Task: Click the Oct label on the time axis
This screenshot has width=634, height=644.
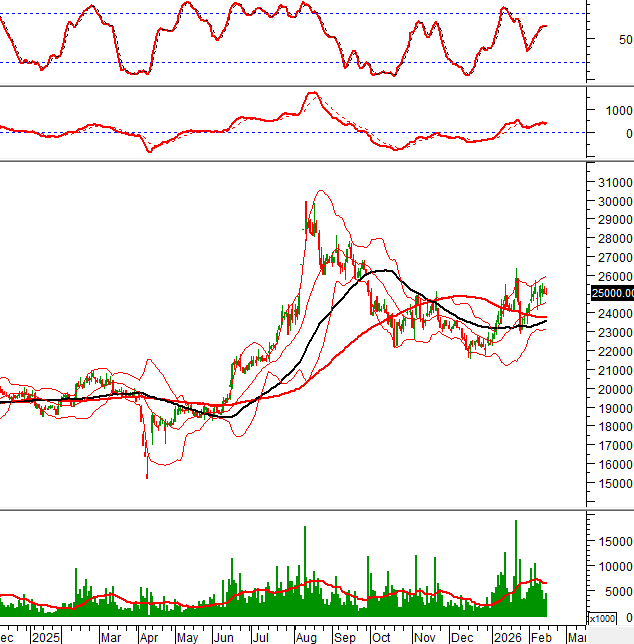Action: [381, 636]
